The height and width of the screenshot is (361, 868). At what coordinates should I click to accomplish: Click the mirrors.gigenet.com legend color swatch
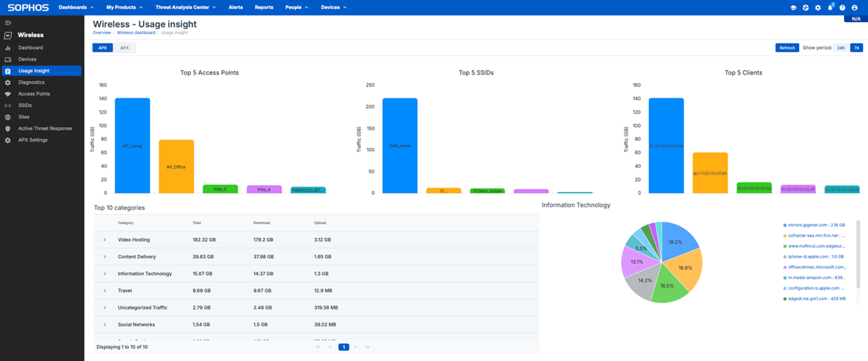[x=785, y=225]
